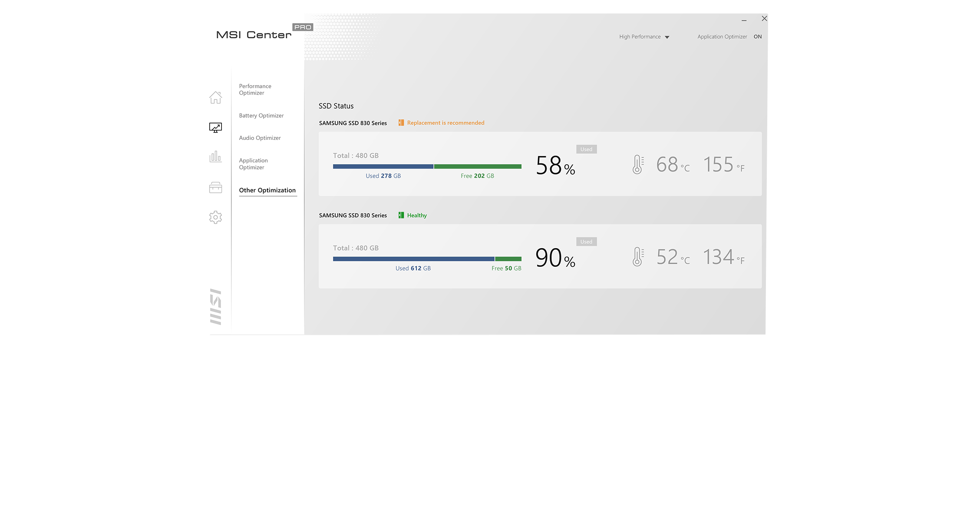Click the orange replacement warning icon

[401, 123]
